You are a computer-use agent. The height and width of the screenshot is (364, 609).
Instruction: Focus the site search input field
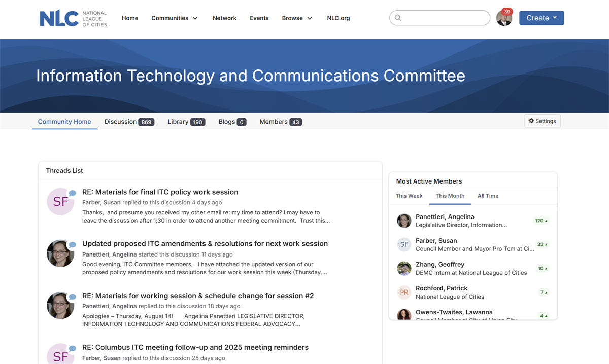pos(439,18)
